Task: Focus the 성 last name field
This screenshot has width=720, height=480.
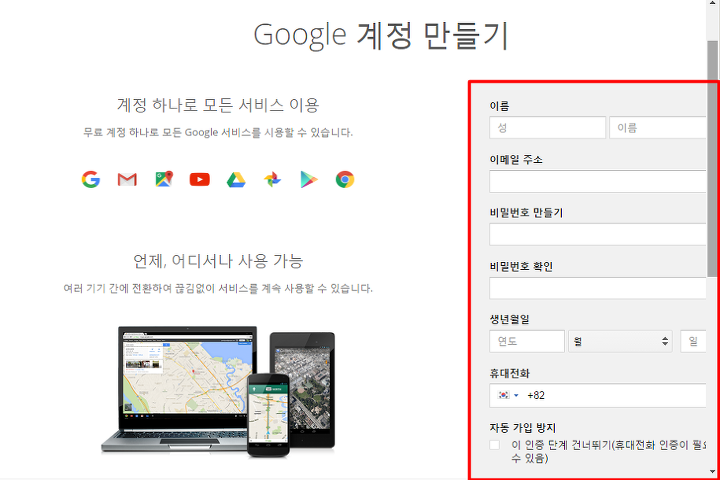Action: click(x=547, y=128)
